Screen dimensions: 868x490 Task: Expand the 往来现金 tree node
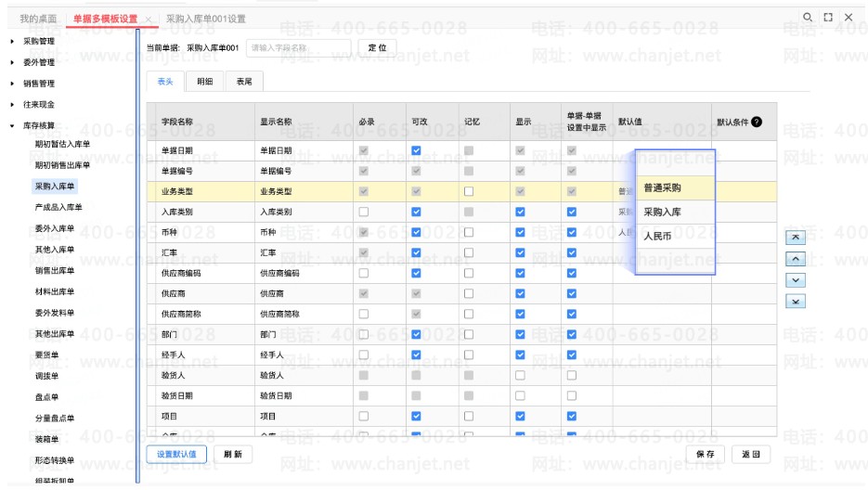pyautogui.click(x=12, y=104)
